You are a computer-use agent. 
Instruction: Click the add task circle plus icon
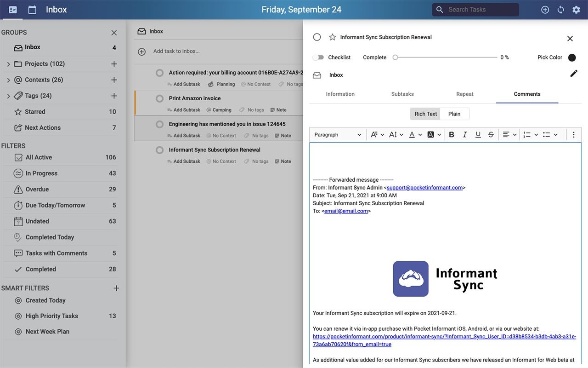(x=142, y=52)
